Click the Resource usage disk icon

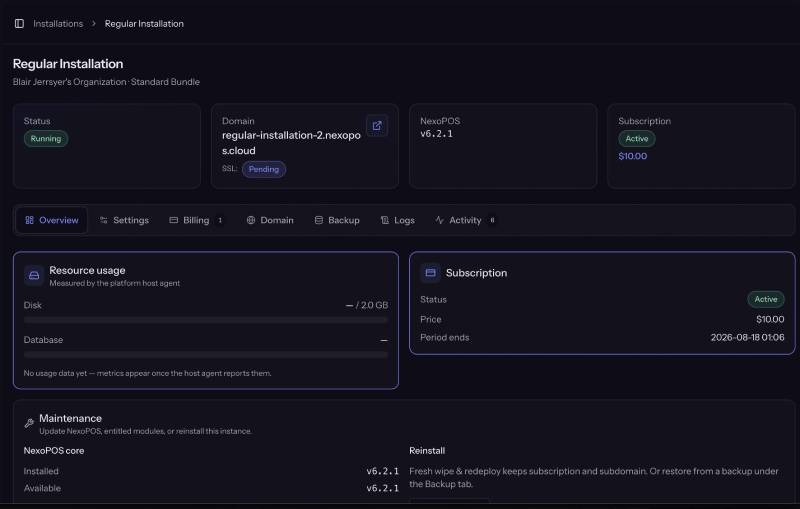34,275
